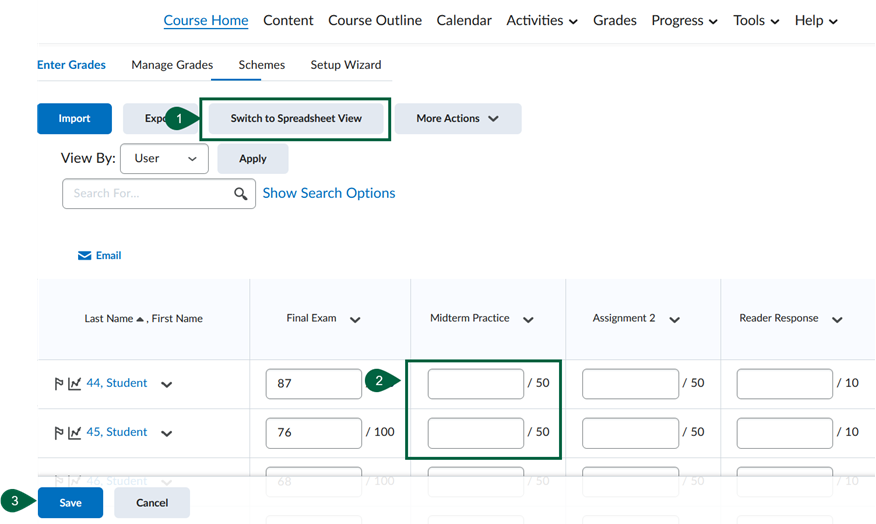Expand Midterm Practice column options chevron
This screenshot has width=876, height=524.
click(x=528, y=320)
